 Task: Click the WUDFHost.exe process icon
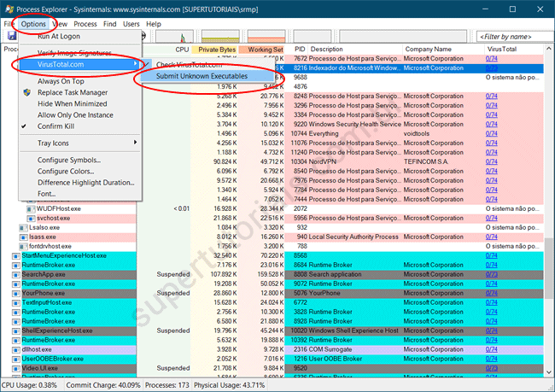click(31, 208)
